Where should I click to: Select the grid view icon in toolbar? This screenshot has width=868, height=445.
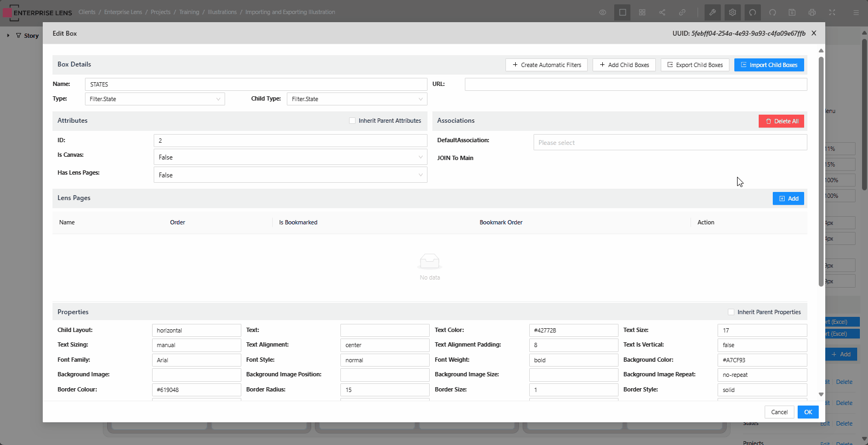coord(642,12)
